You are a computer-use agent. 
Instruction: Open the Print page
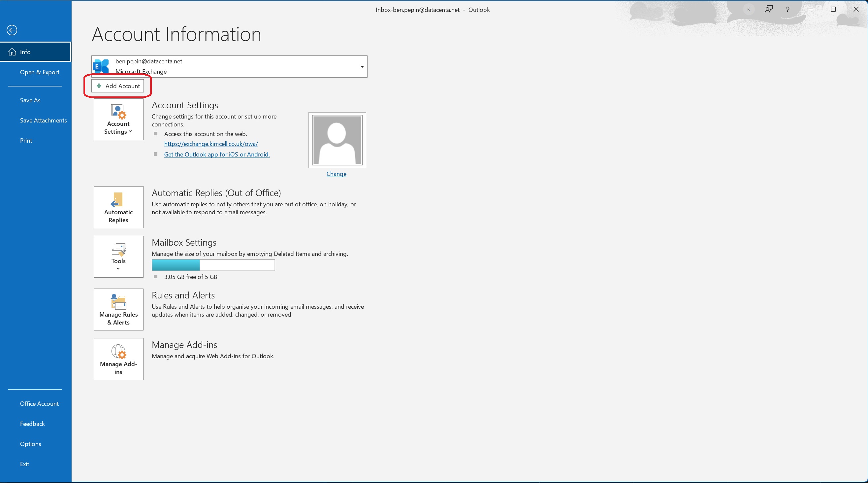[x=26, y=141]
